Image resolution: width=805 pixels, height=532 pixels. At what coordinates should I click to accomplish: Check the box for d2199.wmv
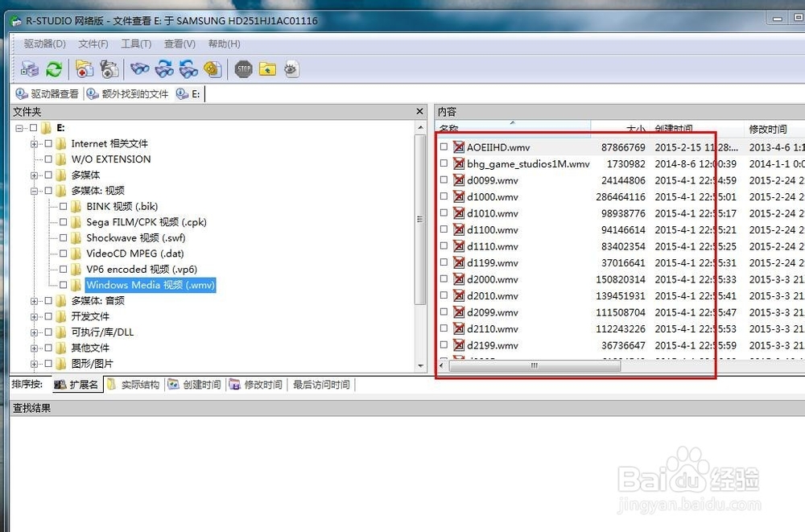pyautogui.click(x=444, y=344)
